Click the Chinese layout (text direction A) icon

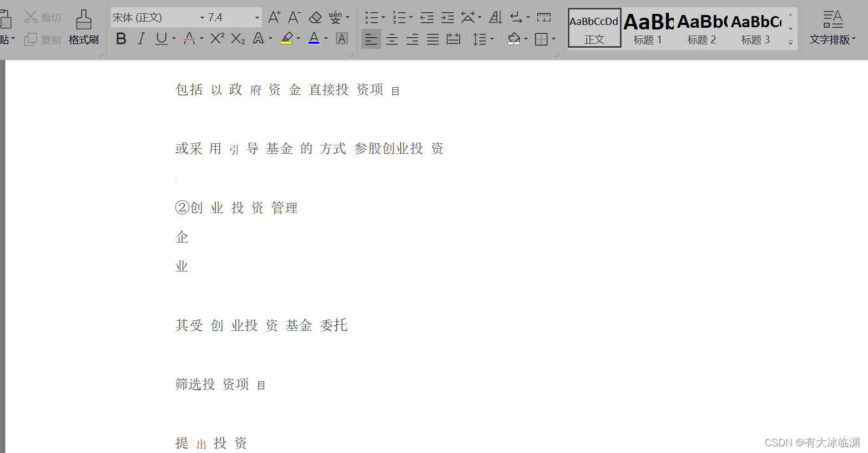point(468,18)
